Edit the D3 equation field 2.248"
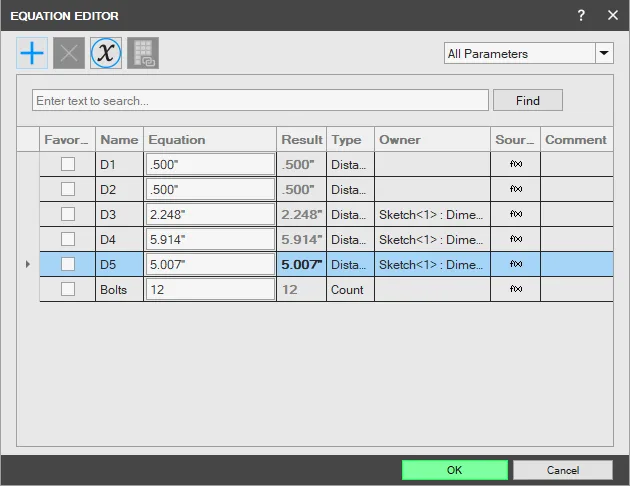Screen dimensions: 630x486 pos(210,214)
